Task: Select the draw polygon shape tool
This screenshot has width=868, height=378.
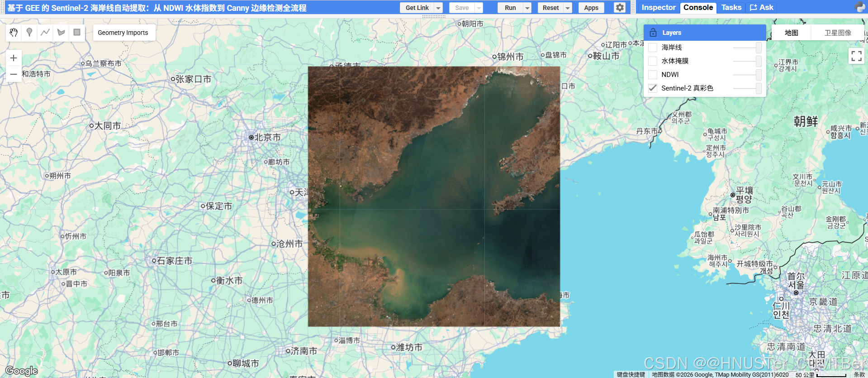Action: pos(61,32)
